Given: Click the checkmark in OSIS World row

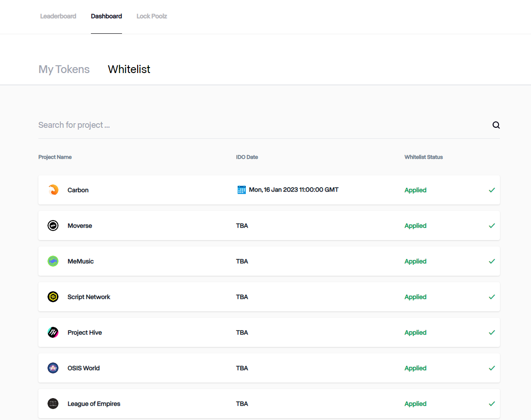Looking at the screenshot, I should click(x=492, y=368).
